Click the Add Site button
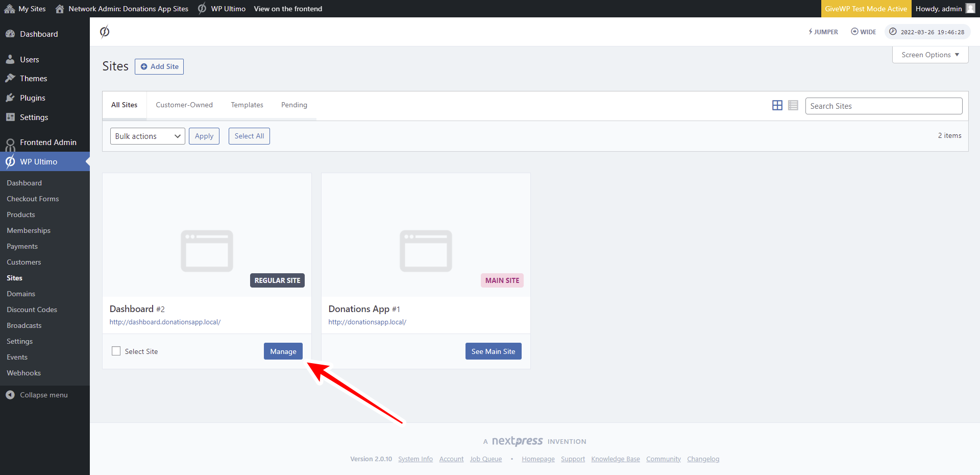 click(x=159, y=66)
